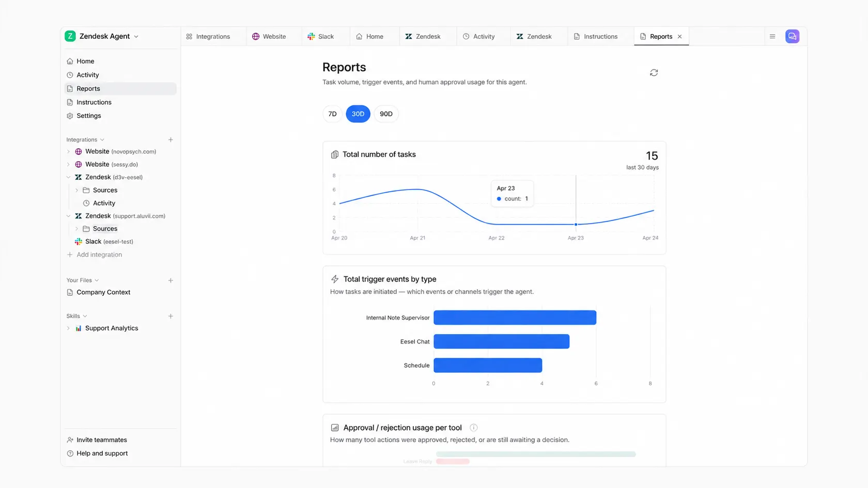The height and width of the screenshot is (488, 868).
Task: Click the Internal Note Supervisor bar
Action: click(515, 318)
